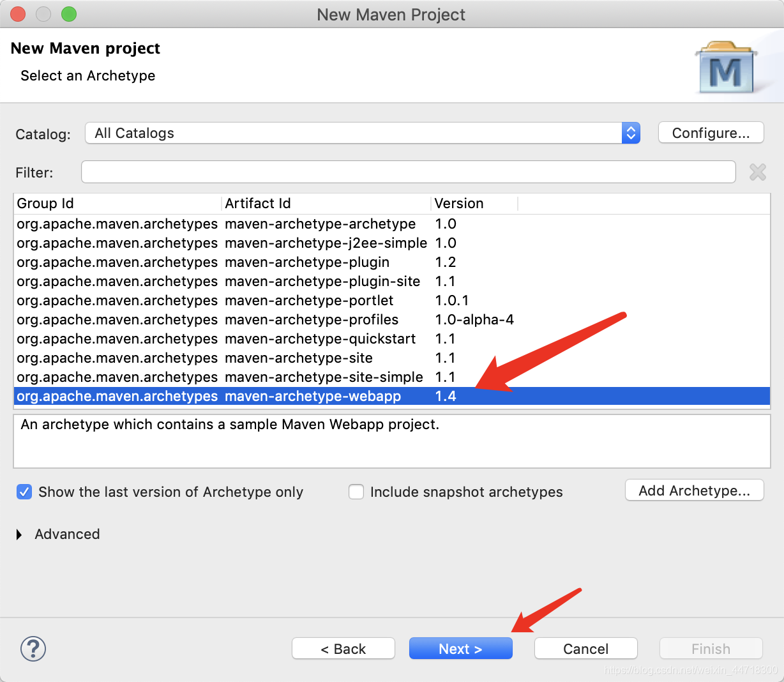This screenshot has width=784, height=682.
Task: Cancel the New Maven Project dialog
Action: point(585,649)
